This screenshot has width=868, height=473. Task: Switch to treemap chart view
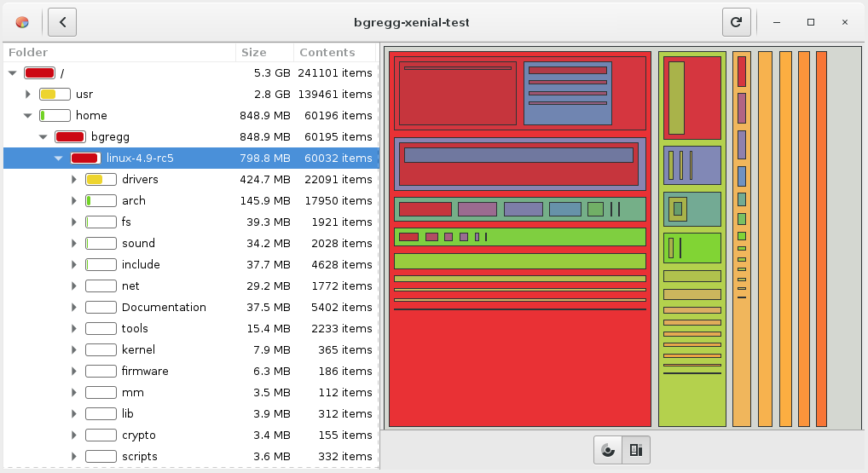[635, 450]
